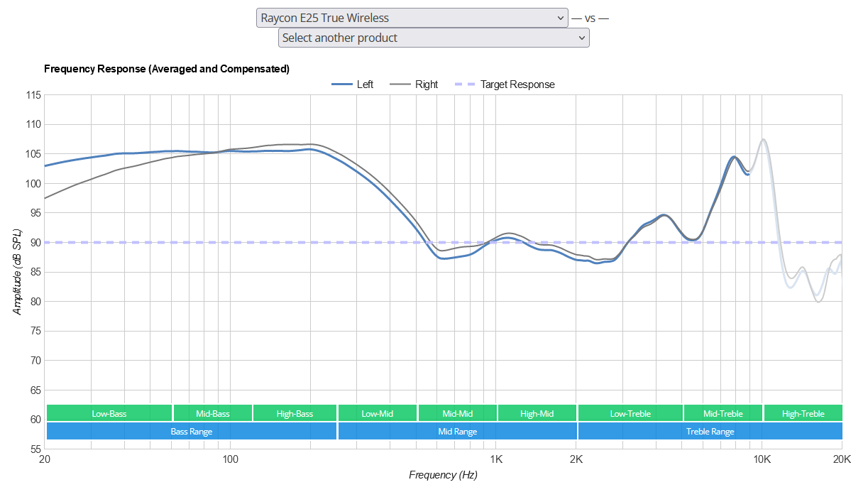Screen dimensions: 868x492
Task: Click the Low-Bass range band
Action: coord(109,413)
